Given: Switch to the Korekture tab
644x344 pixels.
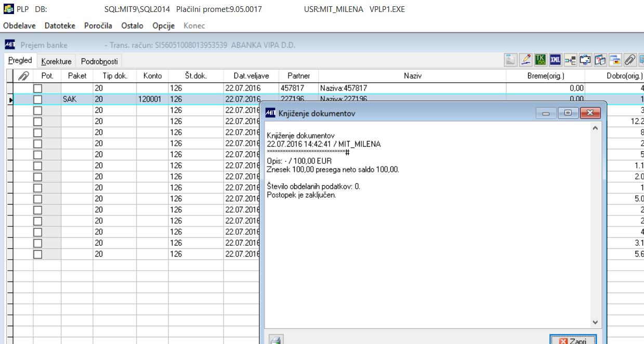Looking at the screenshot, I should tap(57, 61).
